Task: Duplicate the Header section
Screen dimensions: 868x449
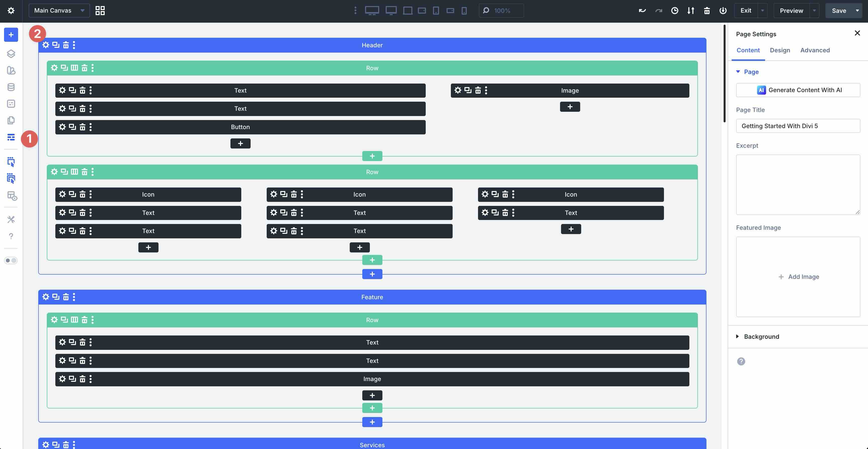Action: coord(56,45)
